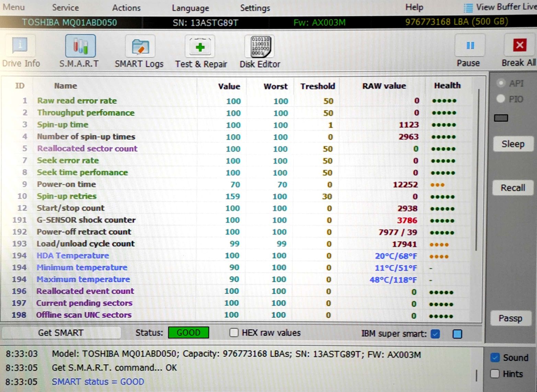The width and height of the screenshot is (537, 392).
Task: Click the SMART table vertical scrollbar
Action: click(x=478, y=170)
